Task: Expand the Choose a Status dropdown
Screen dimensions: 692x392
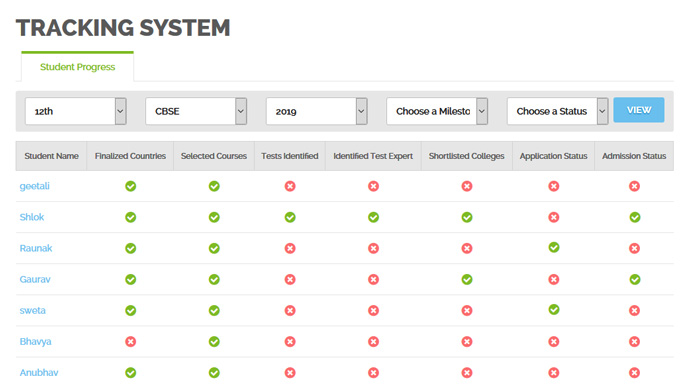Action: click(557, 111)
